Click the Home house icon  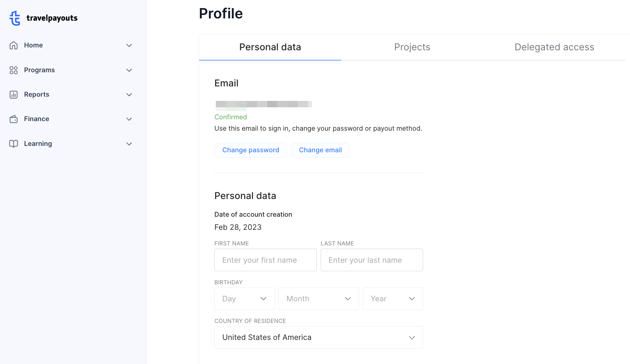[x=13, y=45]
